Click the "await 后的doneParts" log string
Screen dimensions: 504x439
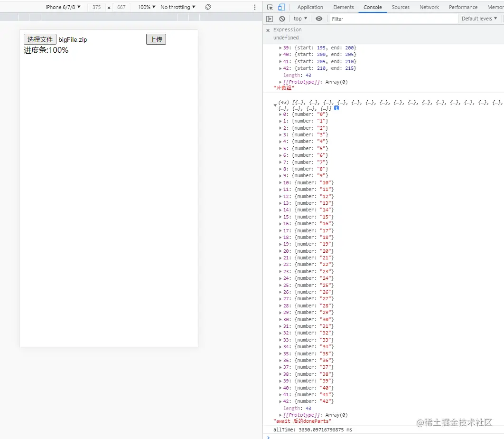point(302,421)
